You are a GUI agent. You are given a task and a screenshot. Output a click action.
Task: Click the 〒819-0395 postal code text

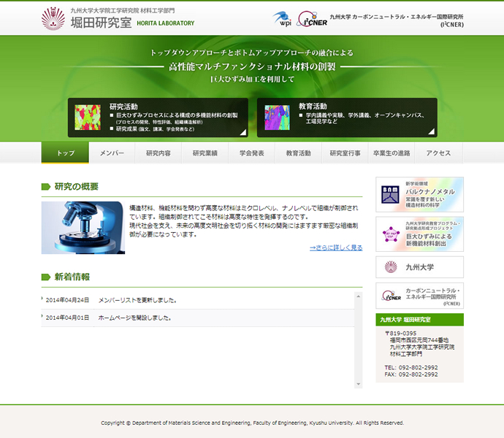[400, 333]
